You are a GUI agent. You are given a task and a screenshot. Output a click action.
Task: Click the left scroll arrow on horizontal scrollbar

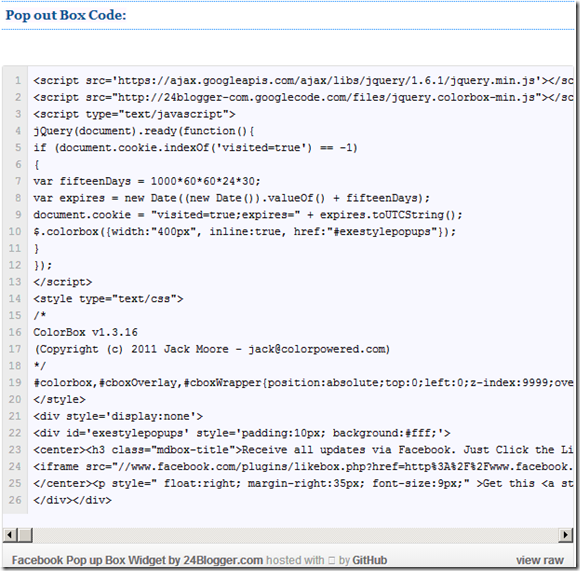tap(9, 535)
